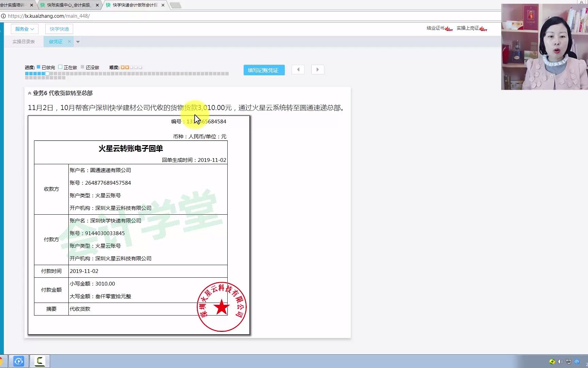This screenshot has height=368, width=588.
Task: Click the blue player tray icon
Action: (x=577, y=362)
